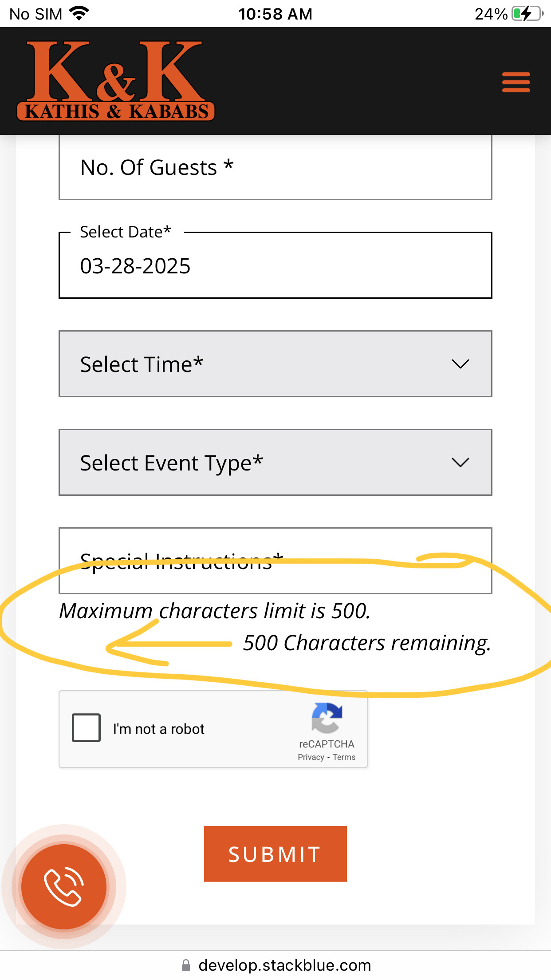551x980 pixels.
Task: Tap the battery charging indicator
Action: coord(527,14)
